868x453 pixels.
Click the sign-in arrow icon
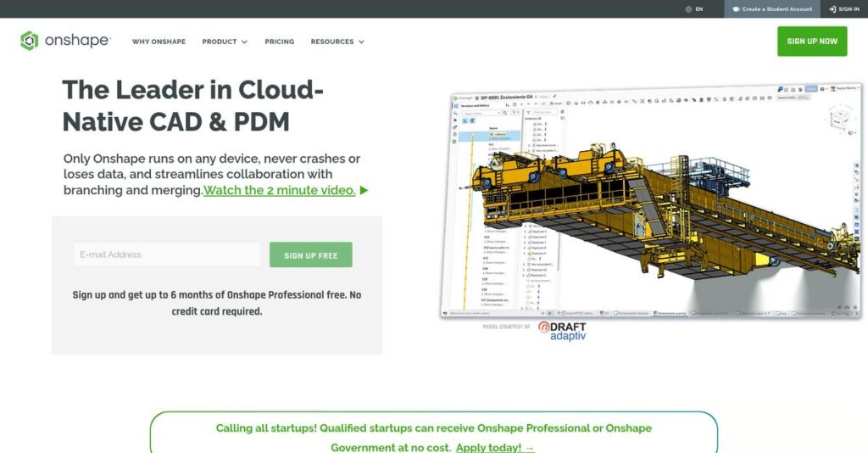(832, 8)
